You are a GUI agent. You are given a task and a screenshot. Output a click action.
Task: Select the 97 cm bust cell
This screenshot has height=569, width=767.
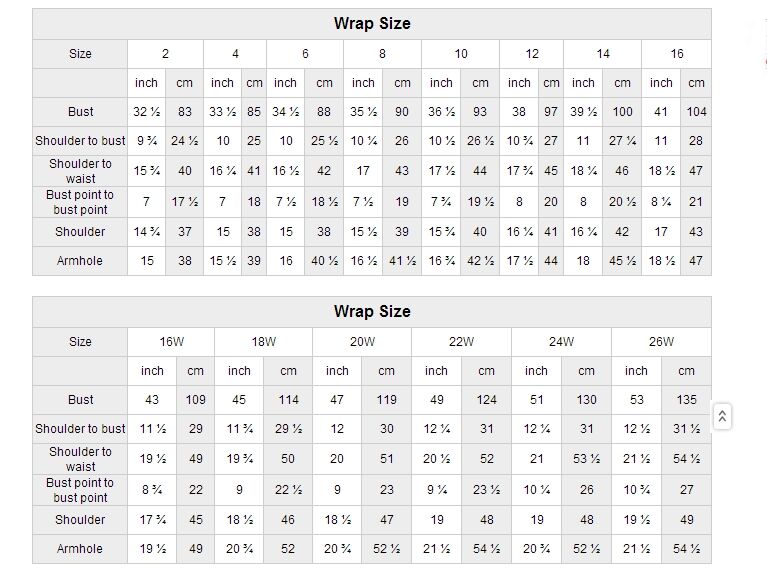tap(551, 111)
